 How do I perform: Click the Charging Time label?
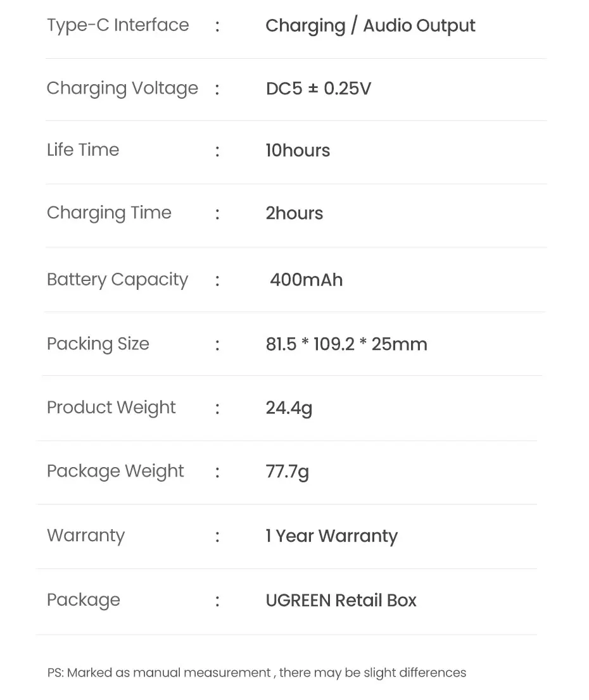click(109, 213)
